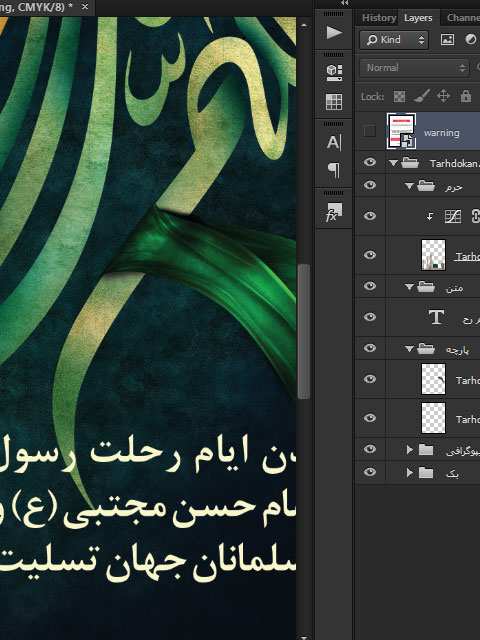Filter layers by adjustment layer icon
This screenshot has width=480, height=640.
pyautogui.click(x=471, y=40)
